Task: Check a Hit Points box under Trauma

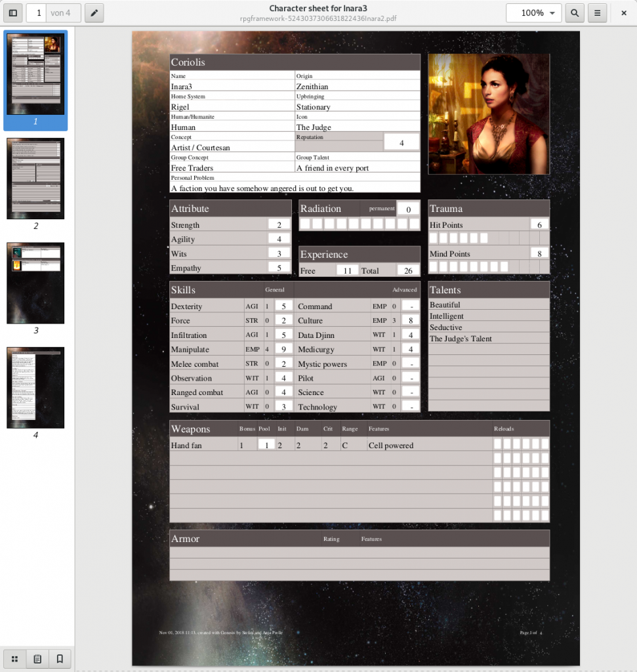Action: click(x=434, y=238)
